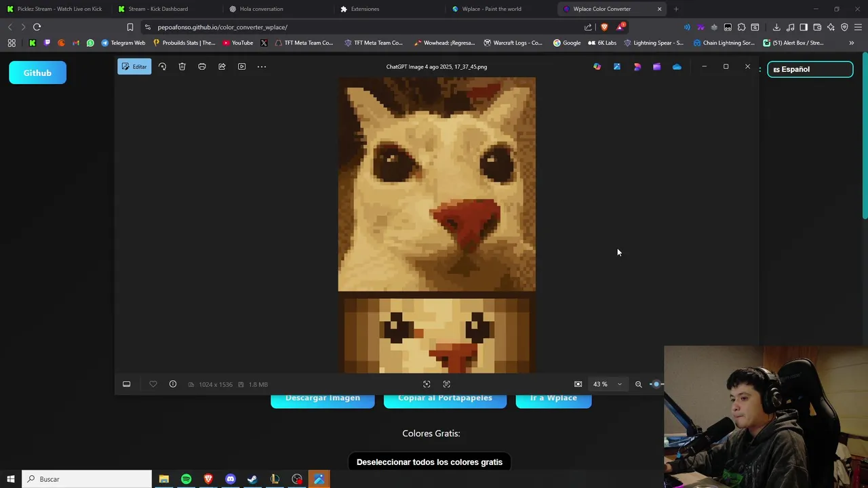
Task: Open the Español language selector
Action: 810,69
